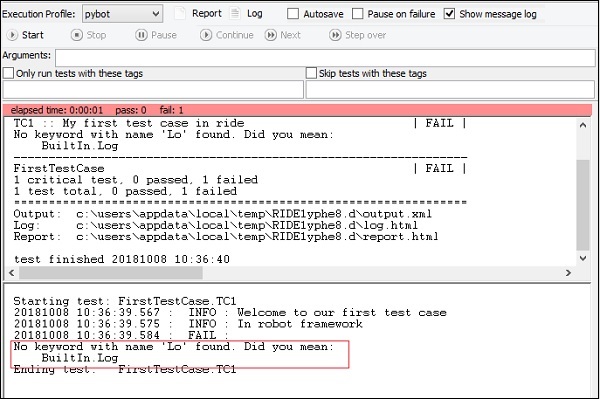Click the output pane scroll up arrow

point(583,125)
